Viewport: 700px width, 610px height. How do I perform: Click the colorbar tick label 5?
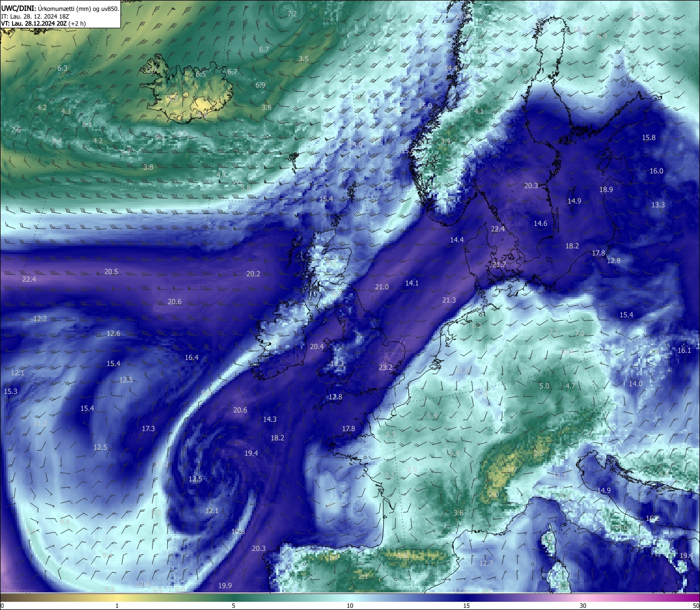(234, 606)
